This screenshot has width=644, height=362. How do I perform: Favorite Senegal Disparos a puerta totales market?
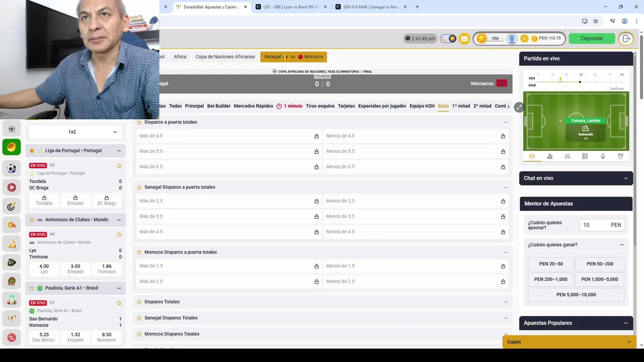139,187
